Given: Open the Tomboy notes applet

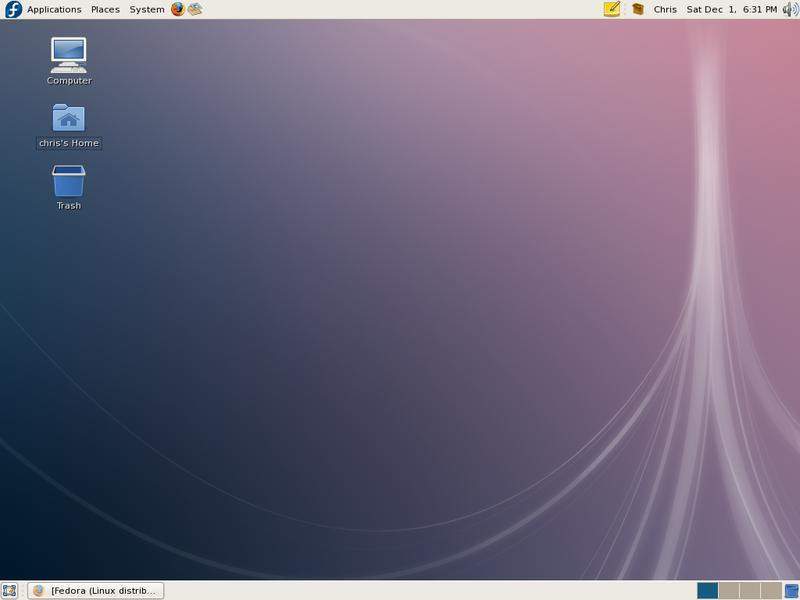Looking at the screenshot, I should click(612, 9).
